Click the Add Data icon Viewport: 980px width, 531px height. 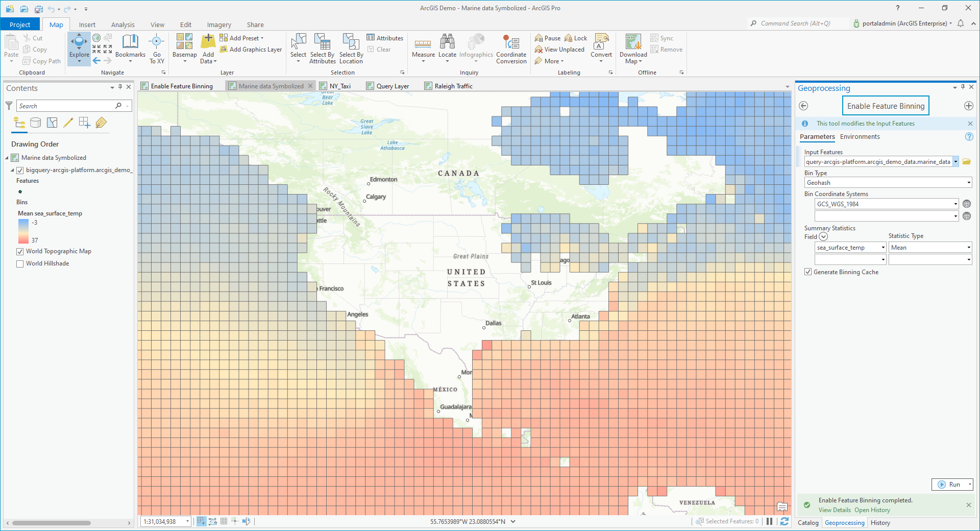[x=208, y=42]
